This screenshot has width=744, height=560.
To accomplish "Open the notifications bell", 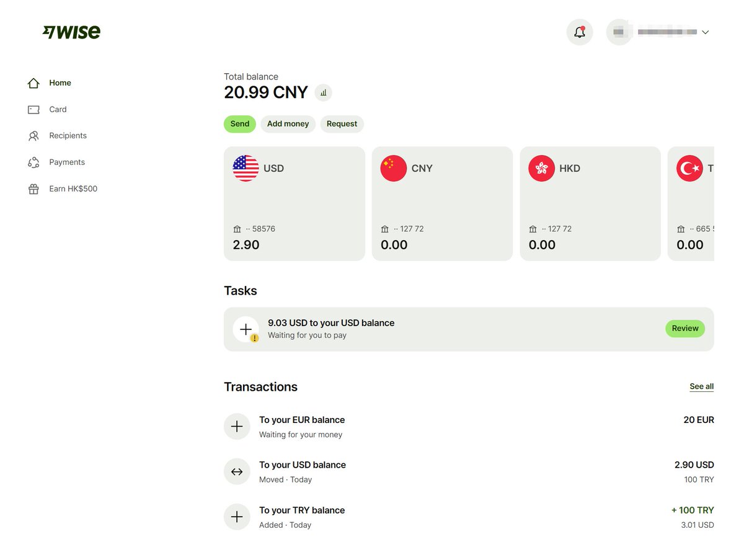I will pyautogui.click(x=580, y=32).
